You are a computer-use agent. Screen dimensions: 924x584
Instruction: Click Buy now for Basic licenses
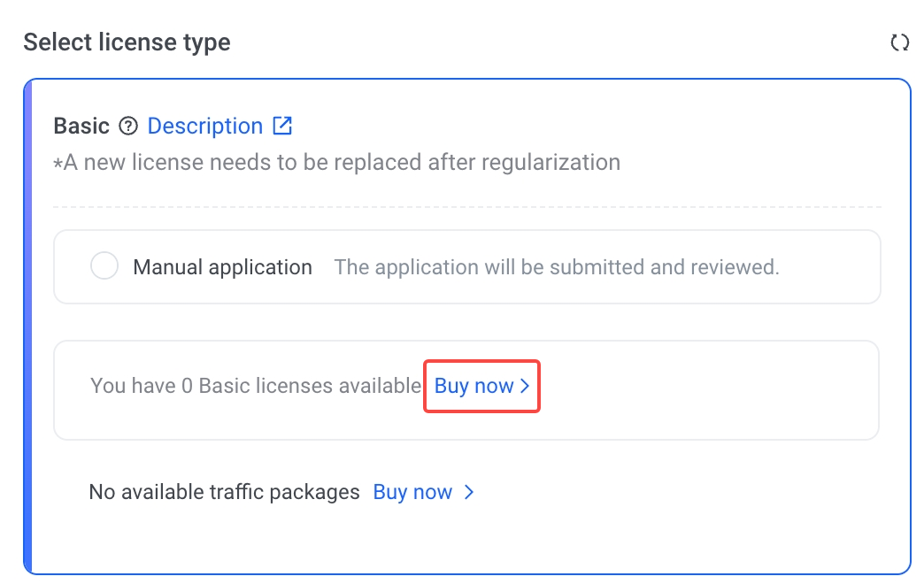(474, 387)
